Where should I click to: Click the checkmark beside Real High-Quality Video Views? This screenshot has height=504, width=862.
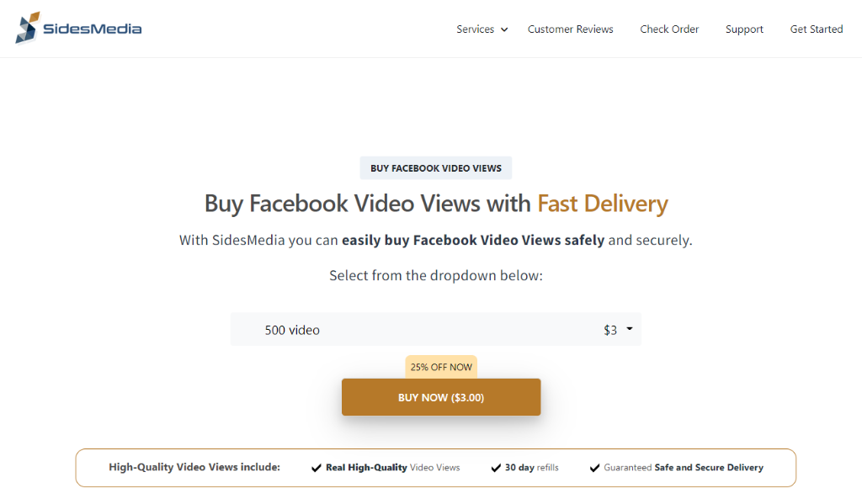coord(317,468)
